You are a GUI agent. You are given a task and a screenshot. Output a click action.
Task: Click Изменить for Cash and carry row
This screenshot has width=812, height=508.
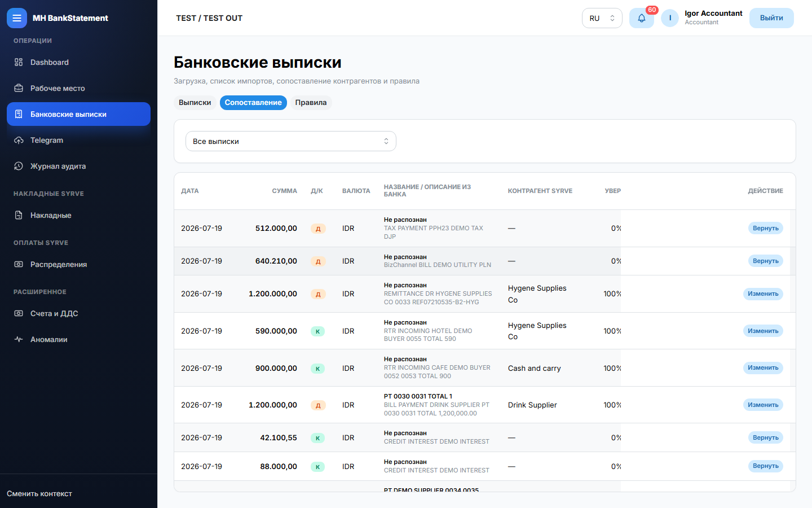(x=763, y=367)
